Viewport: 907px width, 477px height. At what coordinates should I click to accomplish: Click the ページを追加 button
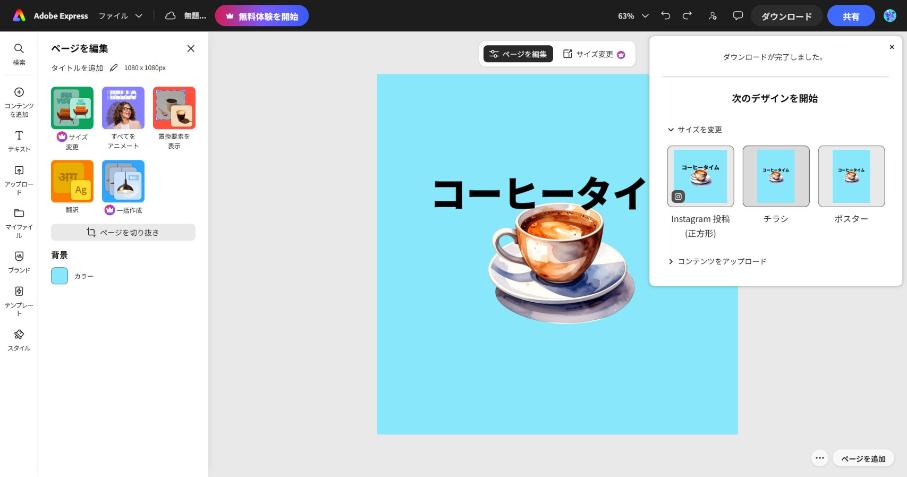[x=863, y=458]
